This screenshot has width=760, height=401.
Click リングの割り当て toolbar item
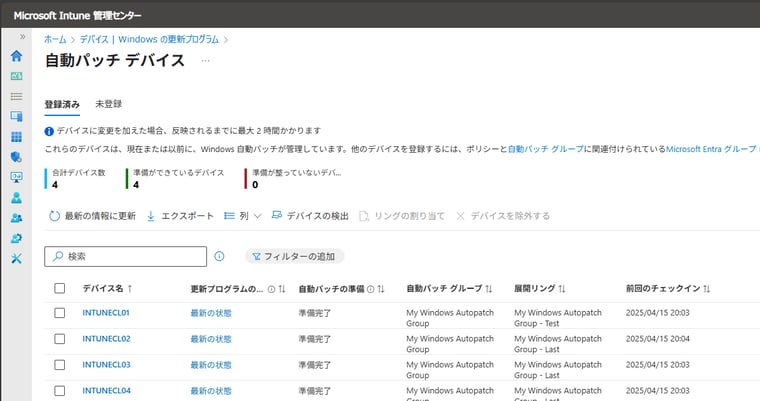(x=402, y=216)
